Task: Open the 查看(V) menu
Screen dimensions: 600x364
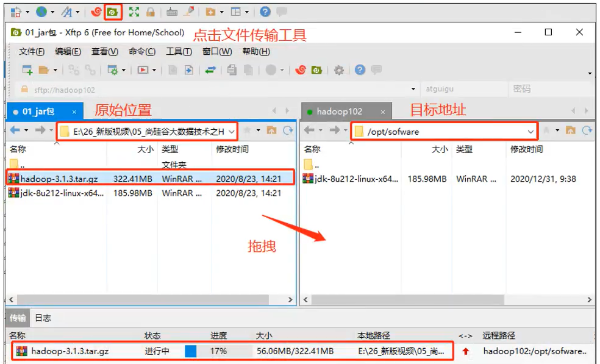Action: click(105, 51)
